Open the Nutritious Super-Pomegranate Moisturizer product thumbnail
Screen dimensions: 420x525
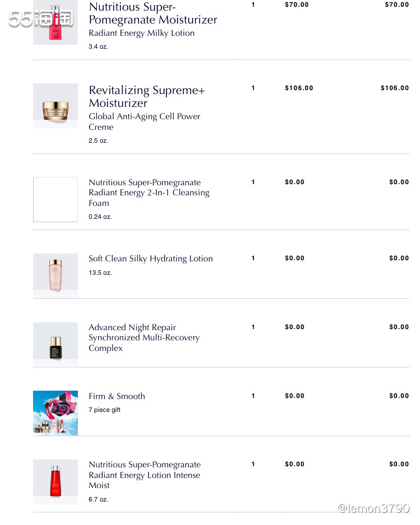(x=55, y=22)
